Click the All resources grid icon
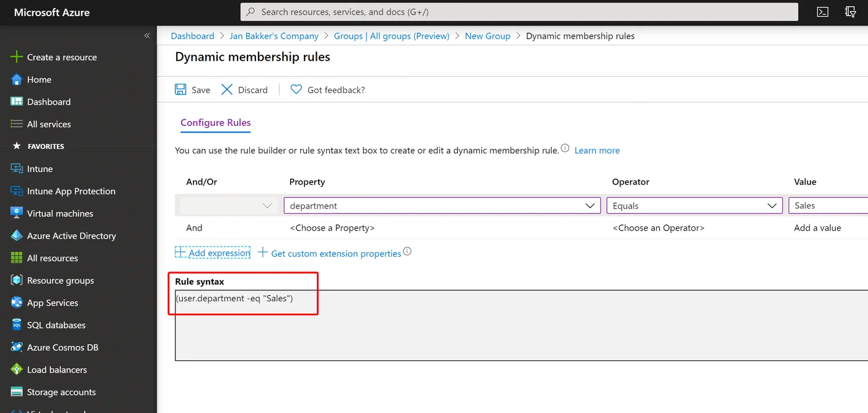868x413 pixels. (17, 258)
